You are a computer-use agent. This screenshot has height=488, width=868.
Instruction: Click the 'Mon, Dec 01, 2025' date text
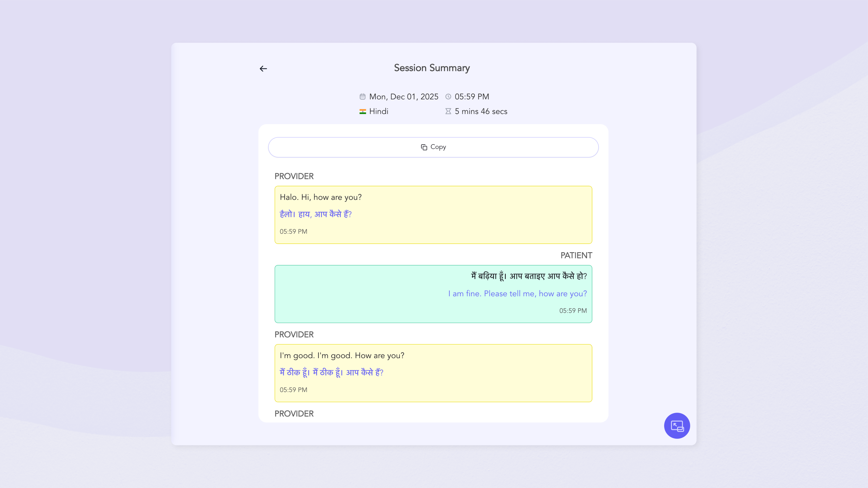(403, 97)
